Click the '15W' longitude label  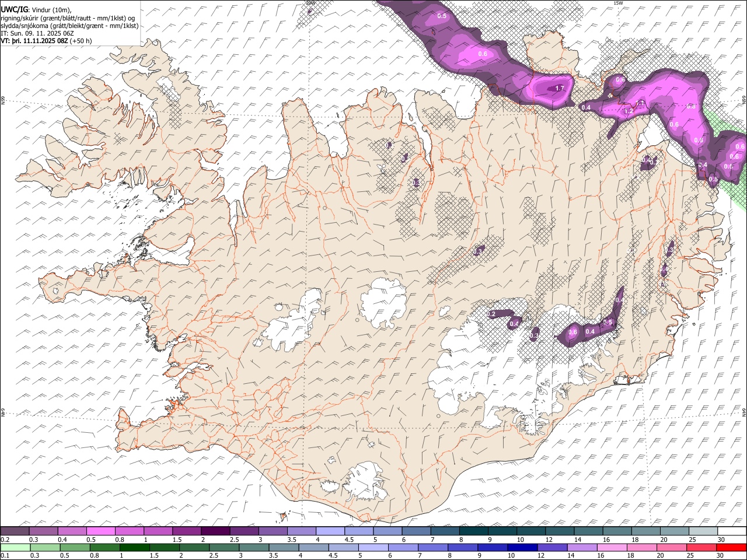[x=618, y=3]
